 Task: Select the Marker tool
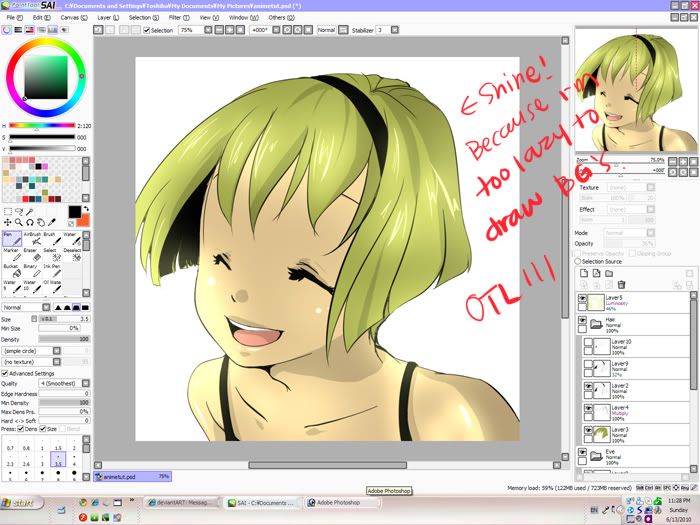(12, 255)
